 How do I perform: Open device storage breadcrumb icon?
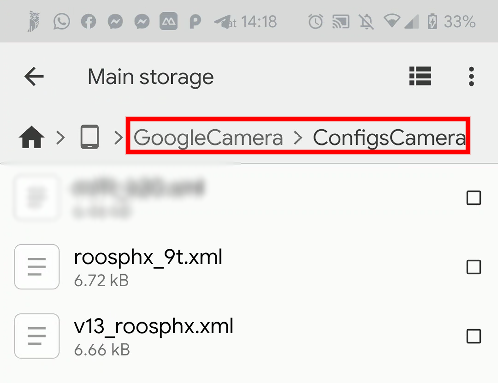[x=90, y=137]
